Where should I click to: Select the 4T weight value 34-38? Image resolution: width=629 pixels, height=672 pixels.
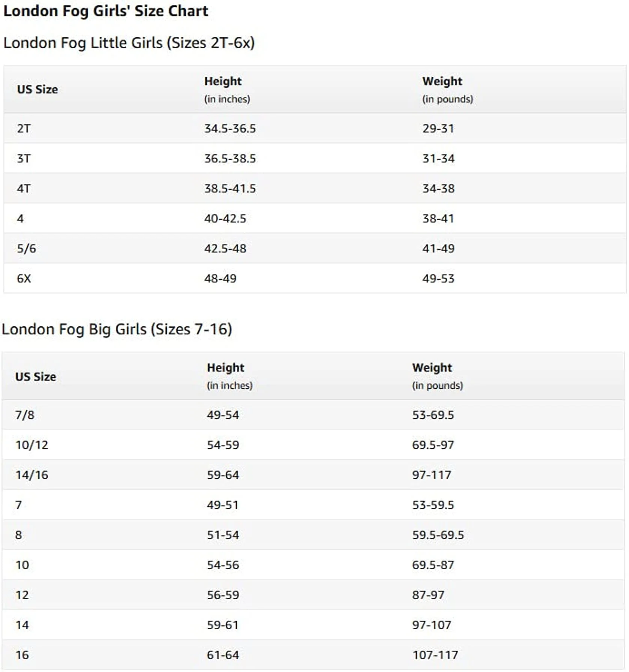pos(438,189)
